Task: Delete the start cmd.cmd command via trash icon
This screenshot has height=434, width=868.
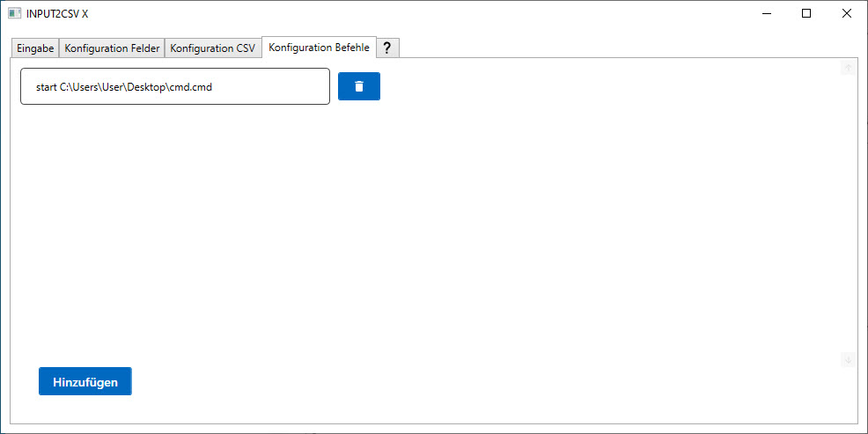Action: click(x=358, y=86)
